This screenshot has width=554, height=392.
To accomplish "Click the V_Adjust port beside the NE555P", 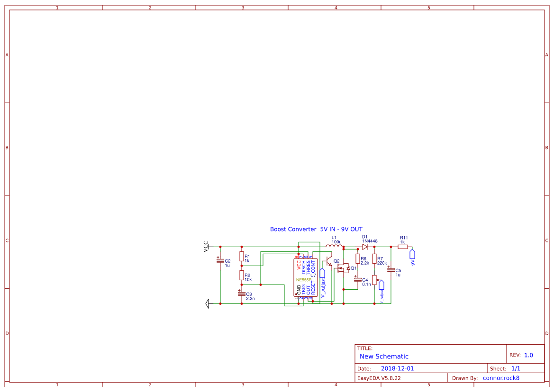I will pos(322,274).
